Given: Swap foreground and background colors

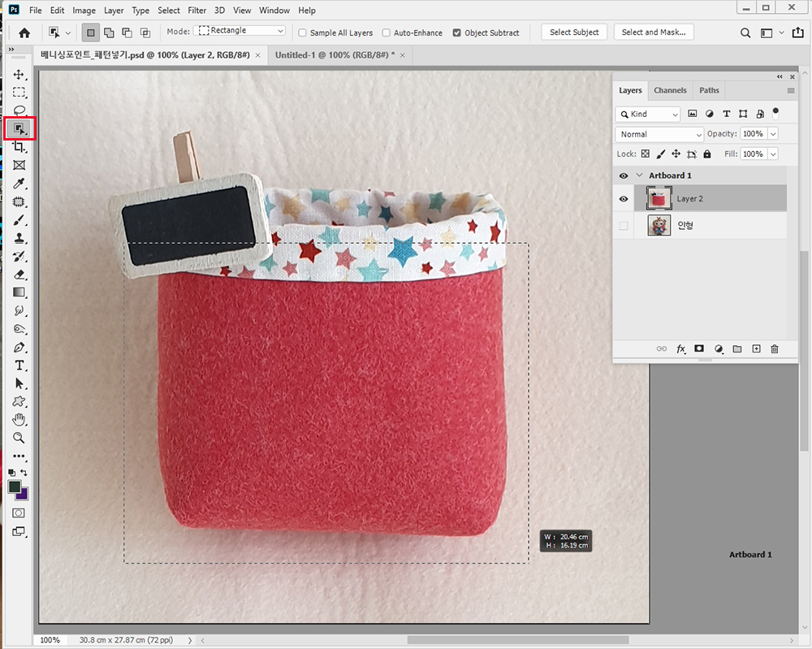Looking at the screenshot, I should [24, 473].
